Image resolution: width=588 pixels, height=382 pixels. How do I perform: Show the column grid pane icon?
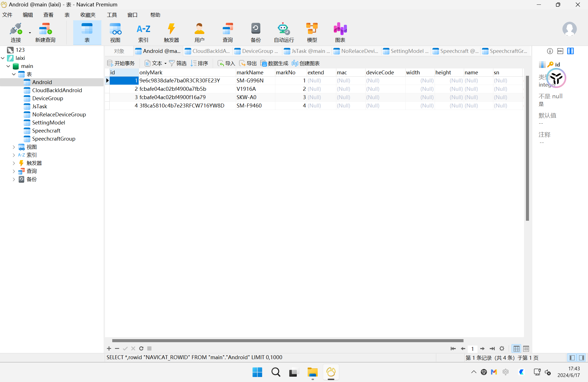click(570, 51)
